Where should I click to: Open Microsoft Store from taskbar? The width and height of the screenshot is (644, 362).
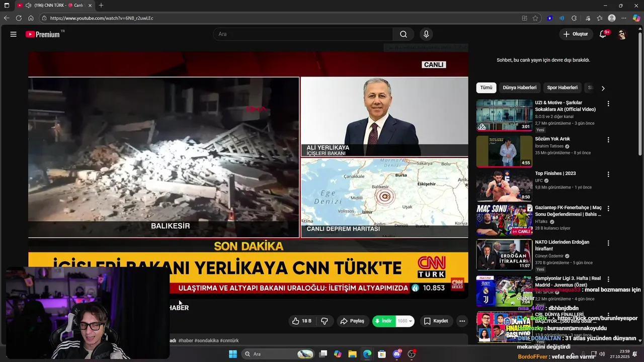click(382, 354)
